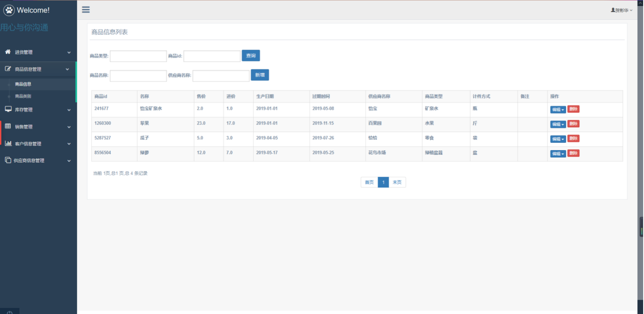Screen dimensions: 644x314
Task: Open the 供应商信息管理 menu
Action: [38, 160]
